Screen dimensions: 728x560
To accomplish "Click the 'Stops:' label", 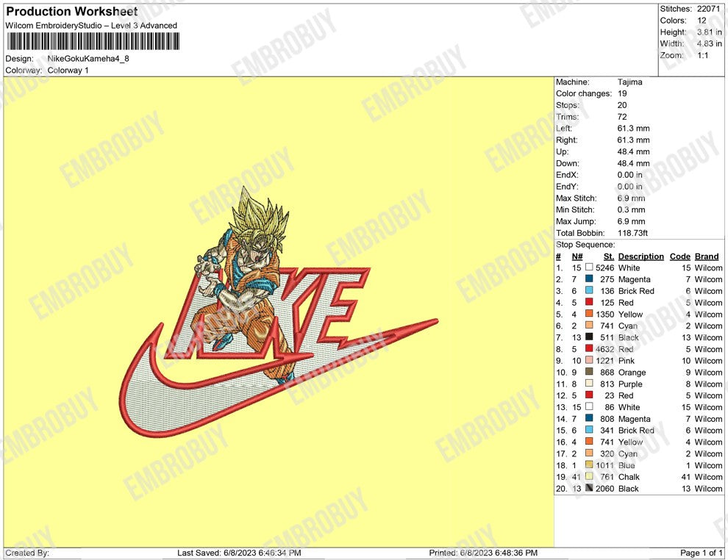I will [568, 105].
